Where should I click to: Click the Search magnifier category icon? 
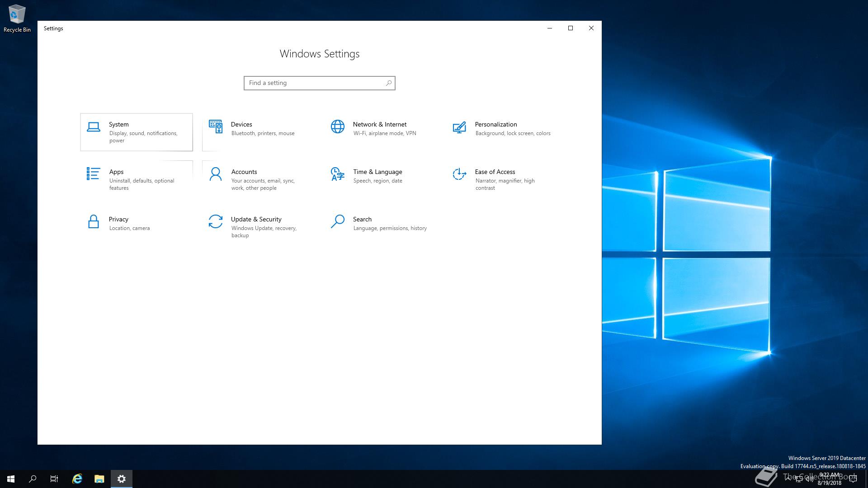[x=338, y=221]
